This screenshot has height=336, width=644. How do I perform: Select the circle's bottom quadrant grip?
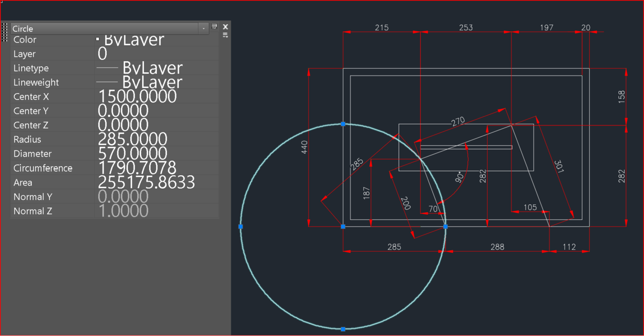pos(343,329)
